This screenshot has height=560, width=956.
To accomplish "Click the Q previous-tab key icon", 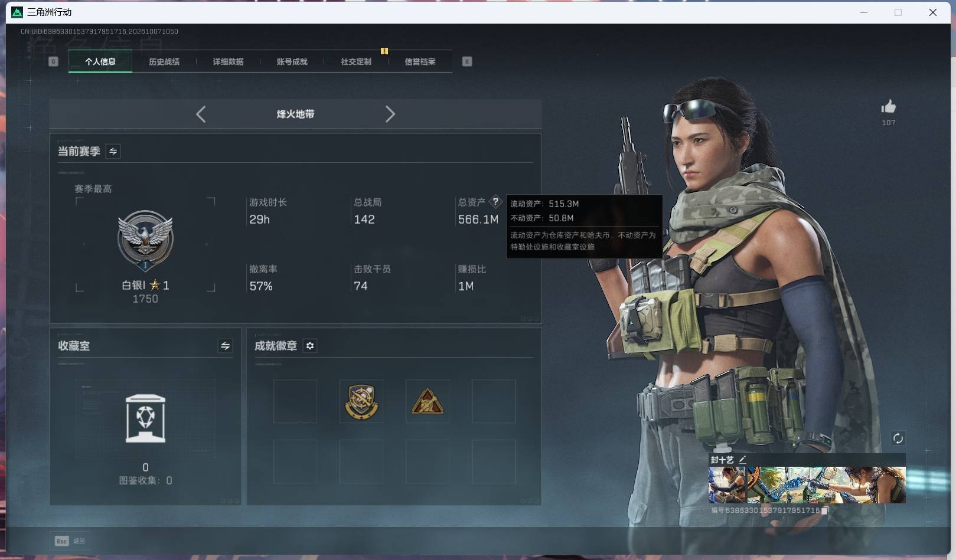I will coord(53,61).
